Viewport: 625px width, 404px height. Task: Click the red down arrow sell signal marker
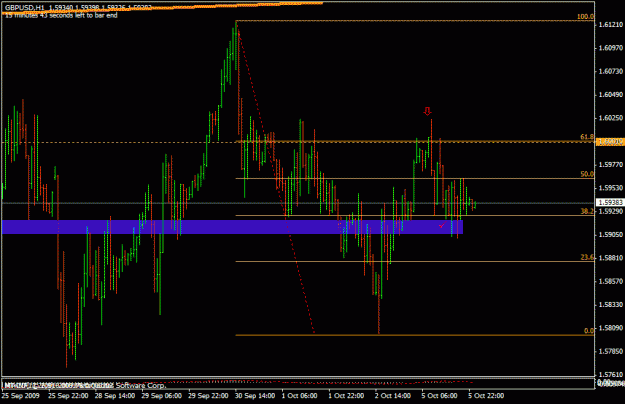point(427,111)
